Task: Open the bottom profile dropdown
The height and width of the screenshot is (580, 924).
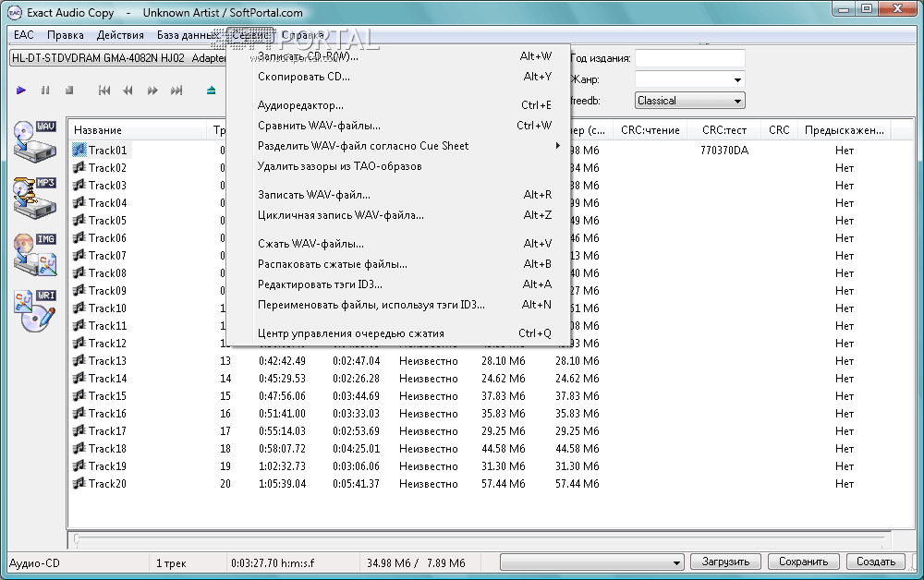Action: pos(591,562)
